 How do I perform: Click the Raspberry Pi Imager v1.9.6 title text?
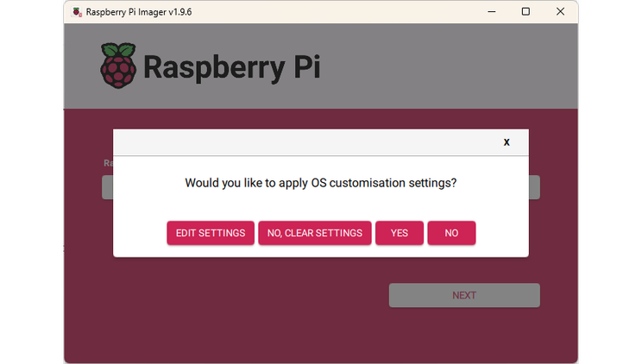(x=138, y=12)
